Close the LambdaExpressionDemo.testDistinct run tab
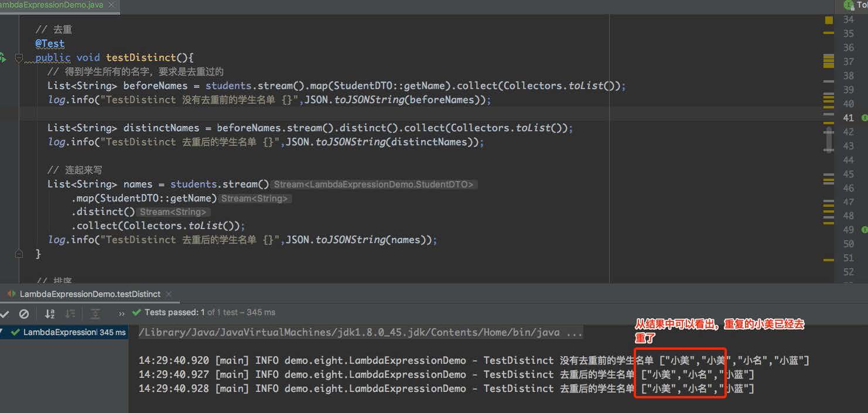This screenshot has width=868, height=413. click(x=169, y=294)
